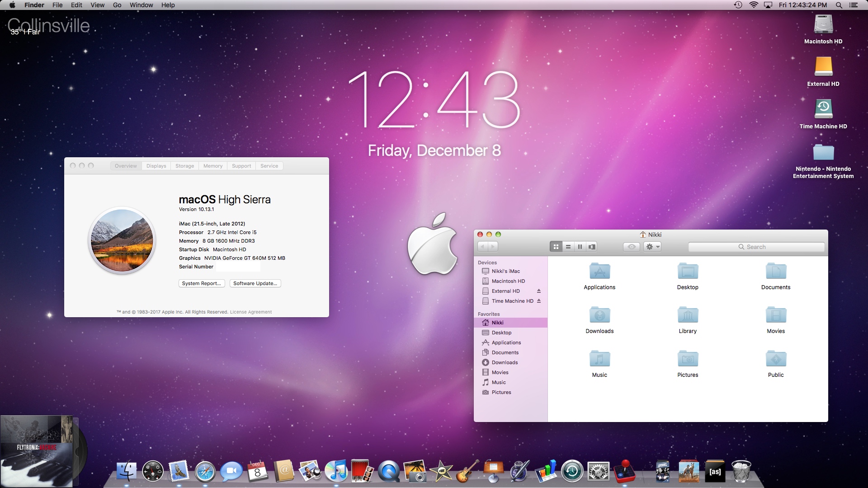Launch iPhoto from the Dock

coord(415,471)
